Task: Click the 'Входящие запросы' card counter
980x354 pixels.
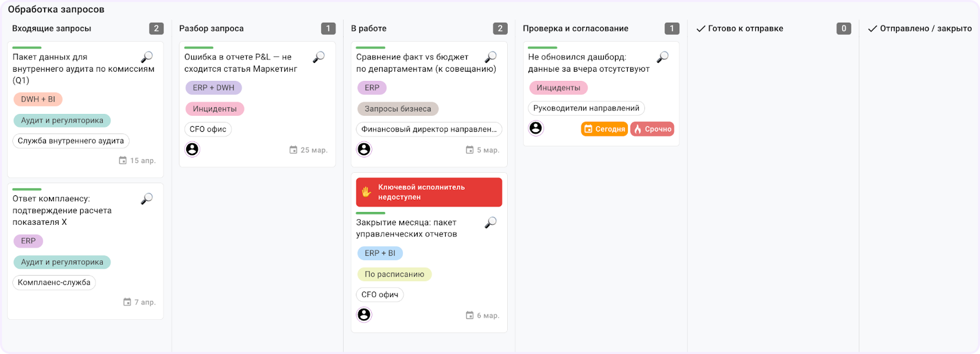Action: (x=156, y=29)
